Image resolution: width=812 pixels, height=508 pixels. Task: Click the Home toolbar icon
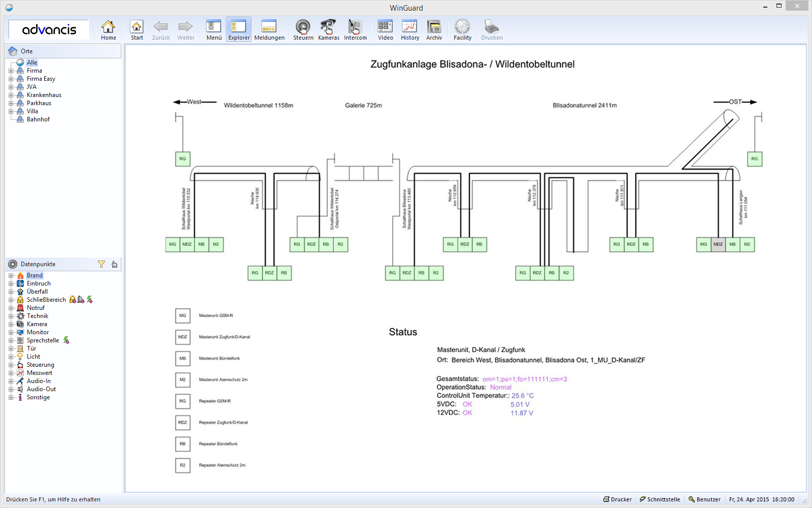pos(108,30)
